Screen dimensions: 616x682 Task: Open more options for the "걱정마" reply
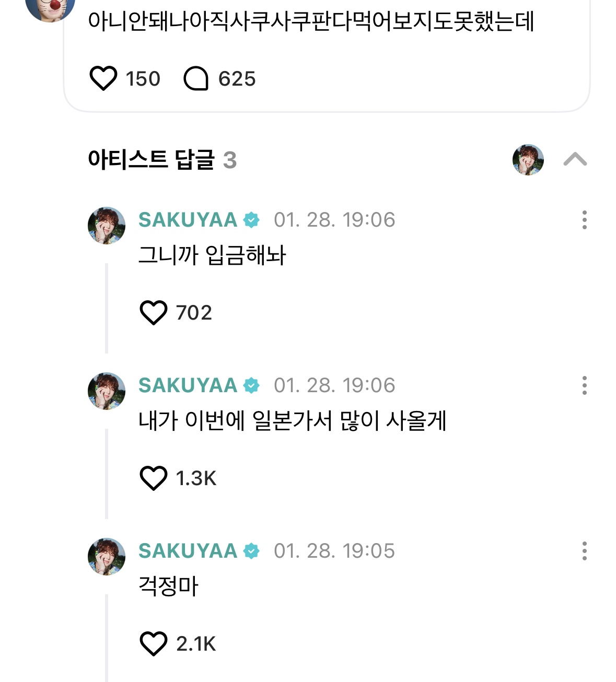[x=584, y=551]
